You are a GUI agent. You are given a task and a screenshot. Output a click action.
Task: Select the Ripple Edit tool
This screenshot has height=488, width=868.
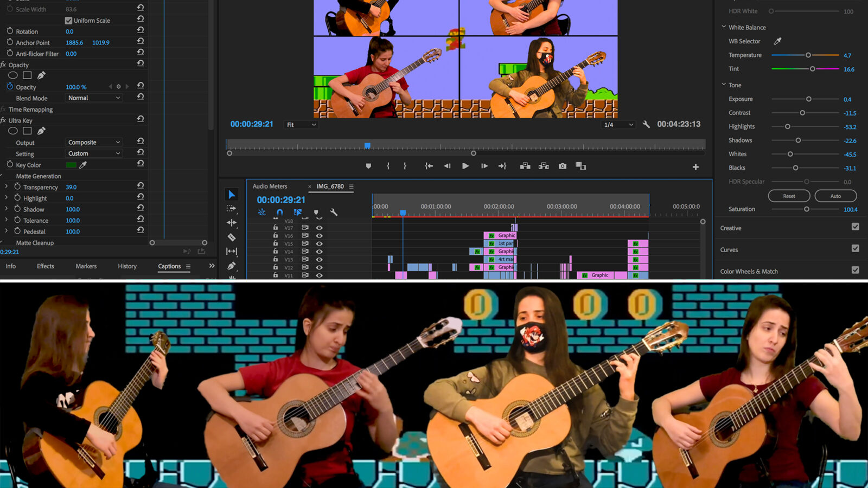click(x=232, y=223)
